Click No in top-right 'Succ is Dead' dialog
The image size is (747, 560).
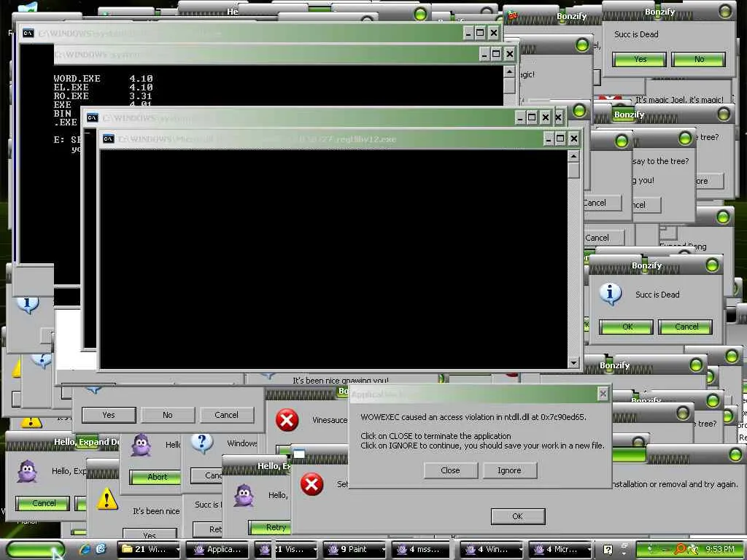click(698, 59)
